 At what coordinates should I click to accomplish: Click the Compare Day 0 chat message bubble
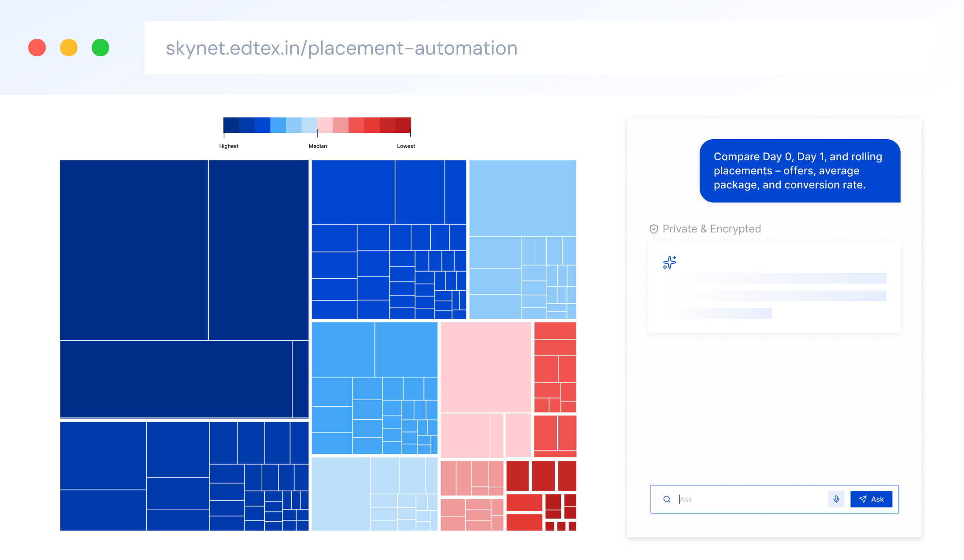click(799, 171)
